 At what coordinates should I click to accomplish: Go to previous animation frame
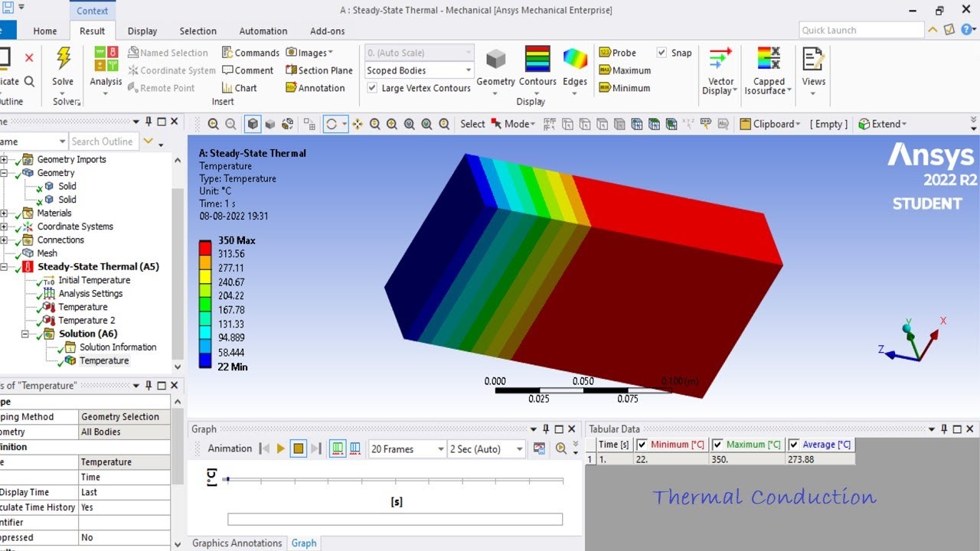264,448
